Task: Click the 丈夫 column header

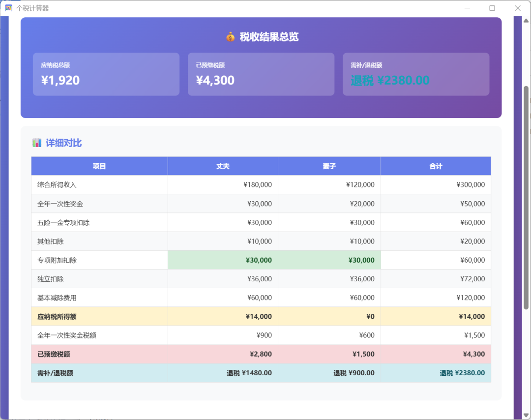Action: point(223,166)
